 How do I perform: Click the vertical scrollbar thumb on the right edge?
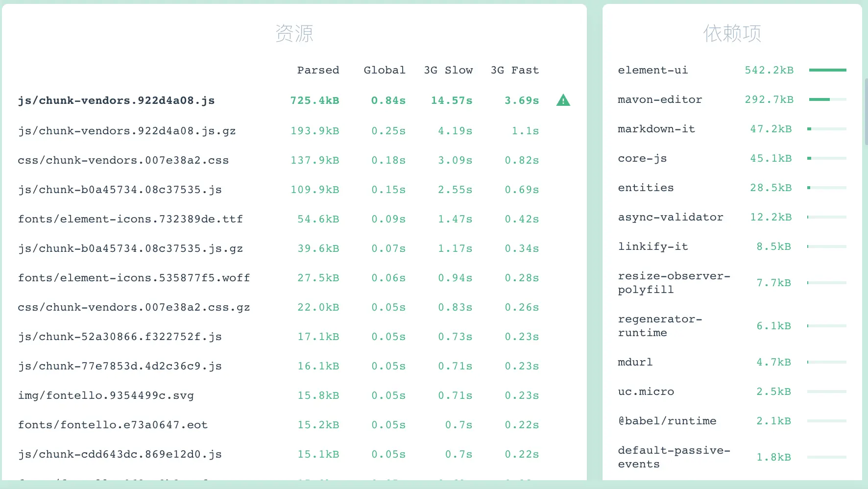866,112
